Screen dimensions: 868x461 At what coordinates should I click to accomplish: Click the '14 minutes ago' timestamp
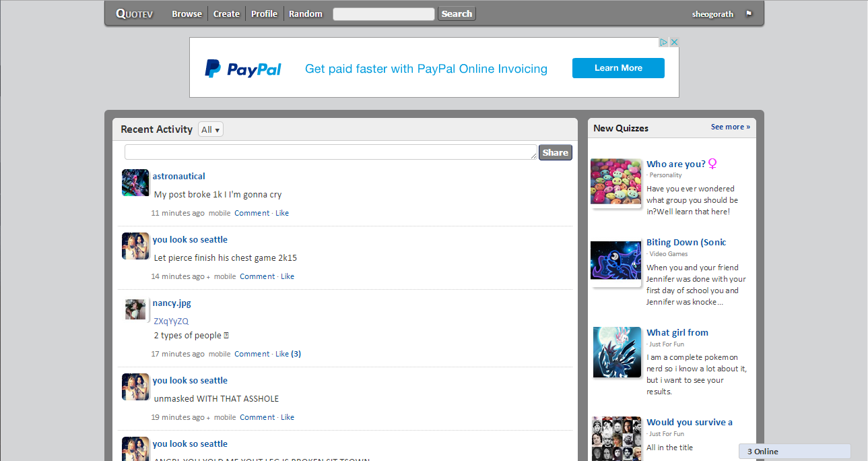point(178,276)
